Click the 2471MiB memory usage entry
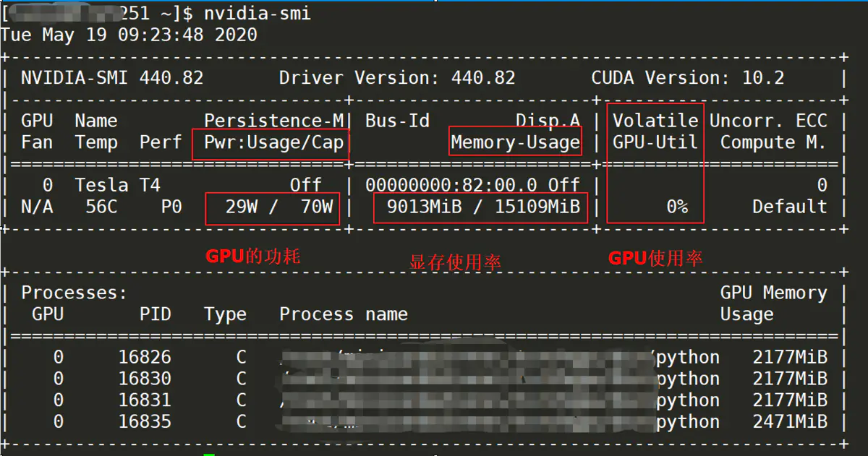Viewport: 868px width, 456px height. point(790,421)
